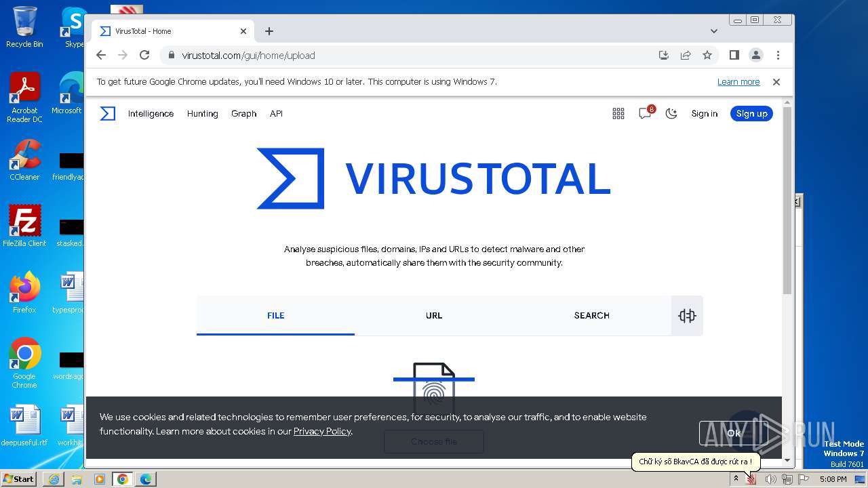This screenshot has height=488, width=868.
Task: Click the page vertical scrollbar
Action: [787, 200]
